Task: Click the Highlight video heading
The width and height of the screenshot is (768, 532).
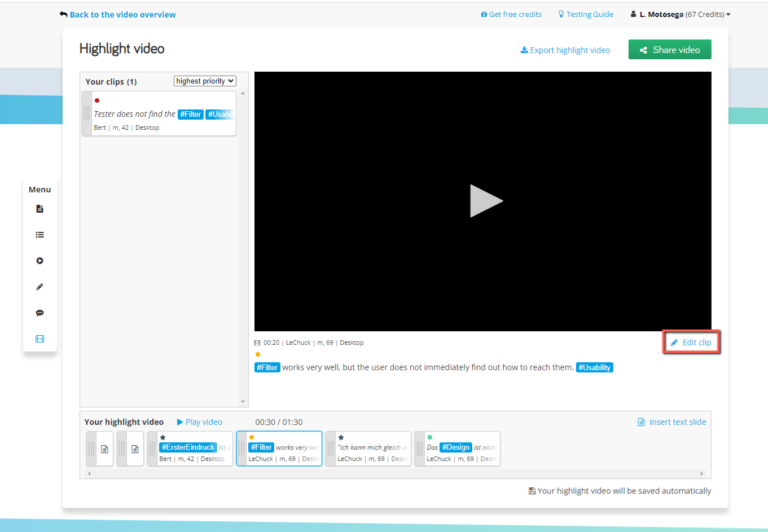Action: 122,49
